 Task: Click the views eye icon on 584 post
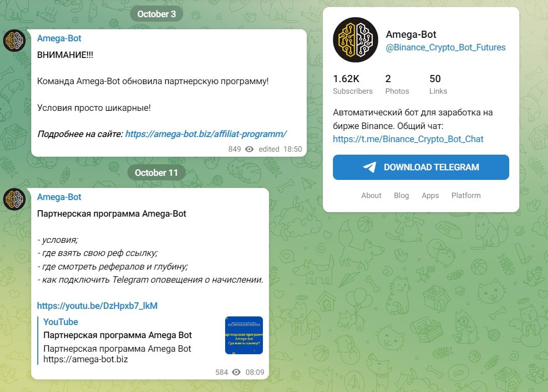pos(236,372)
